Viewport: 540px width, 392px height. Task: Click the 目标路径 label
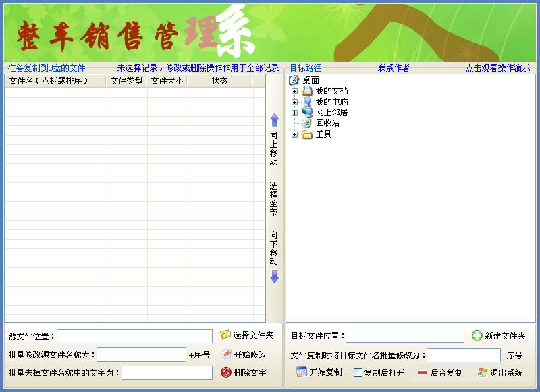(x=306, y=67)
